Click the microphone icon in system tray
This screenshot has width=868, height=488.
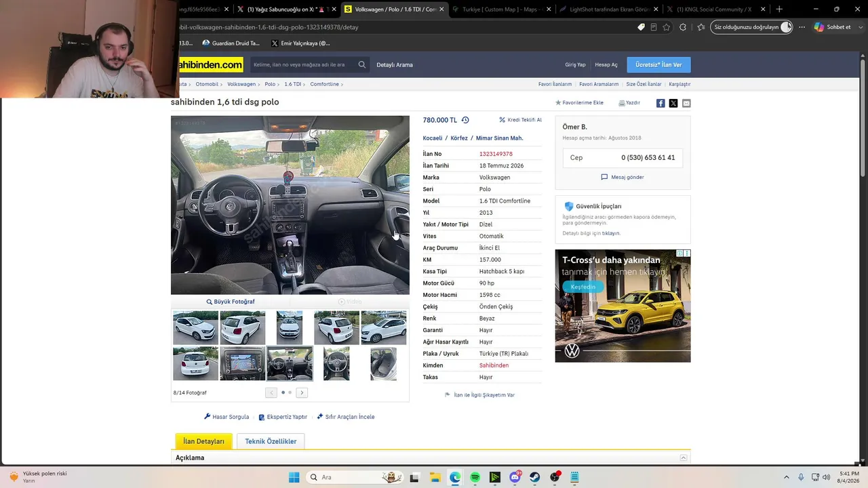[x=801, y=477]
